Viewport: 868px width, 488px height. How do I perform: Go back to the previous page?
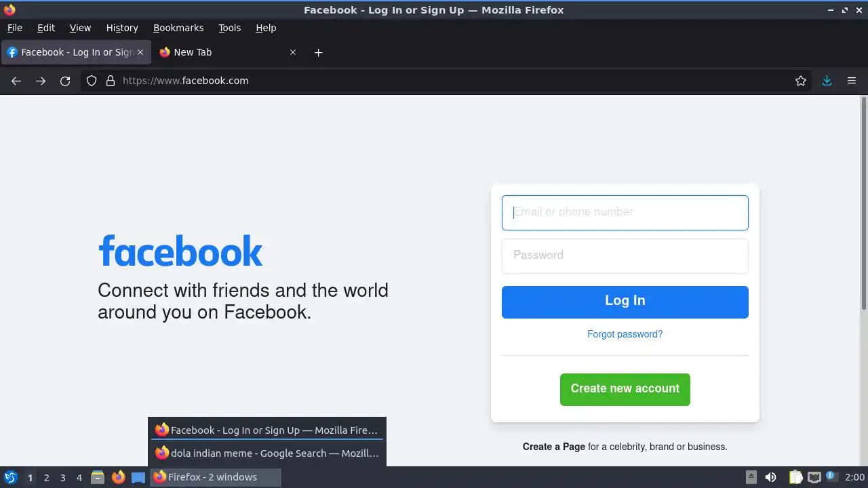[x=16, y=81]
